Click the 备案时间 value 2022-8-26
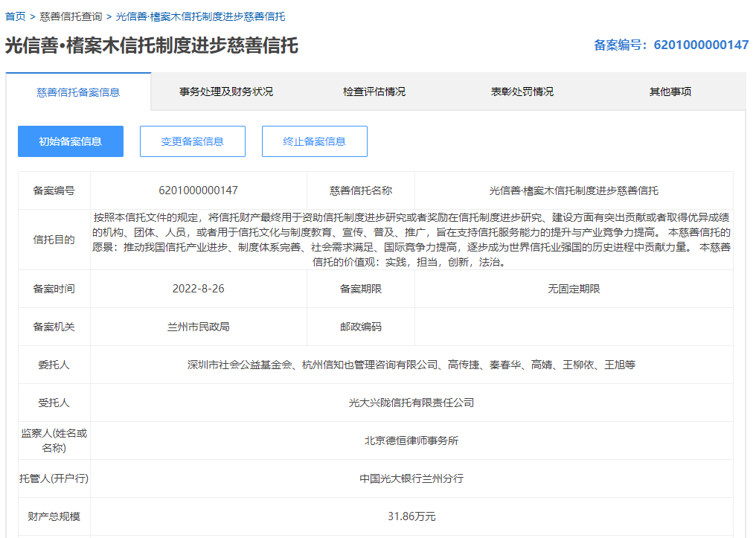756x538 pixels. tap(198, 289)
